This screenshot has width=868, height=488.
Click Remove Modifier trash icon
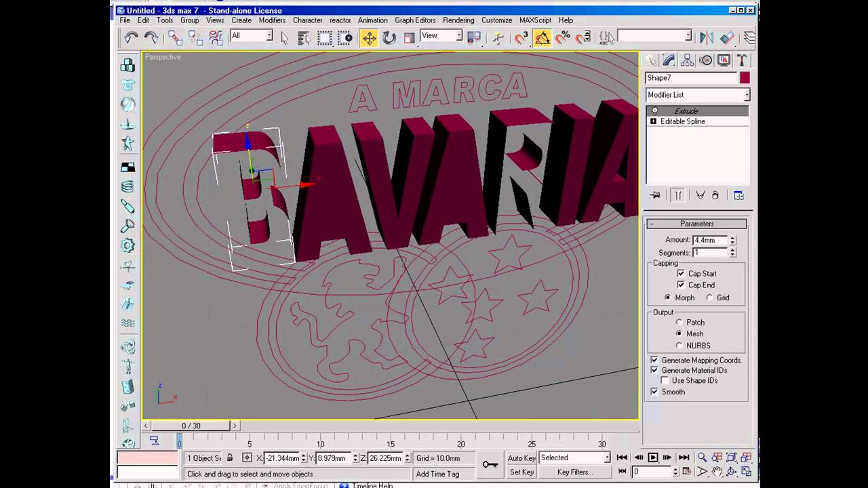(x=715, y=195)
